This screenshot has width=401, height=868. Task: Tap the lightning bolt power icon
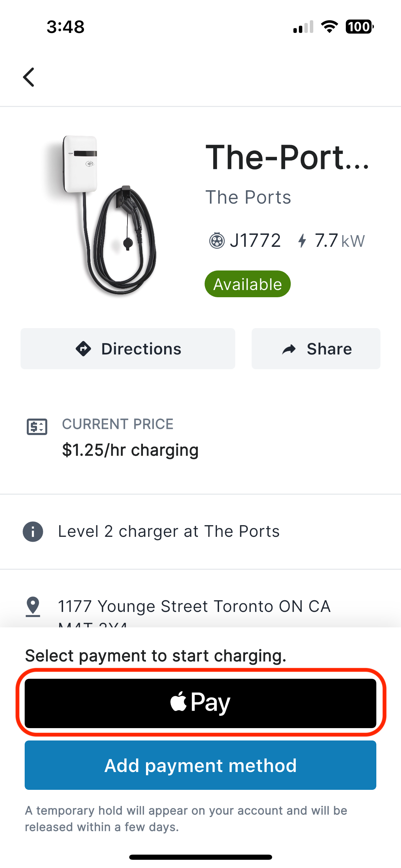(302, 240)
